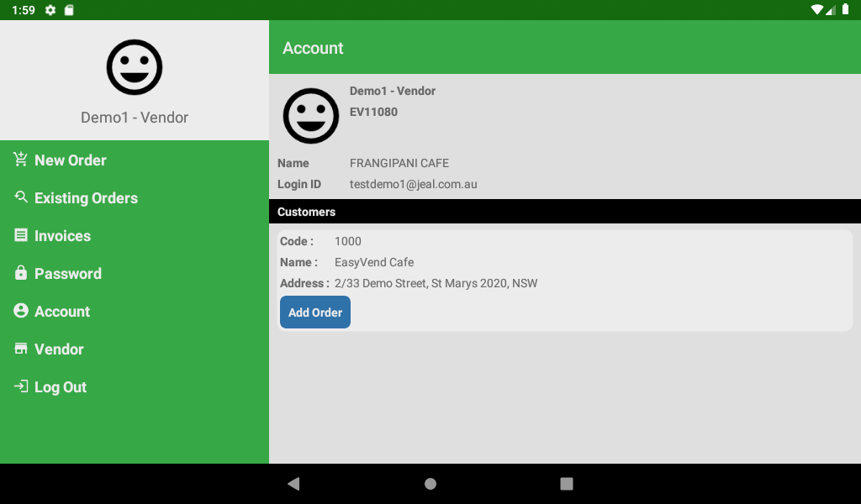Viewport: 861px width, 504px height.
Task: Tap the document icon beside Invoices
Action: click(21, 235)
